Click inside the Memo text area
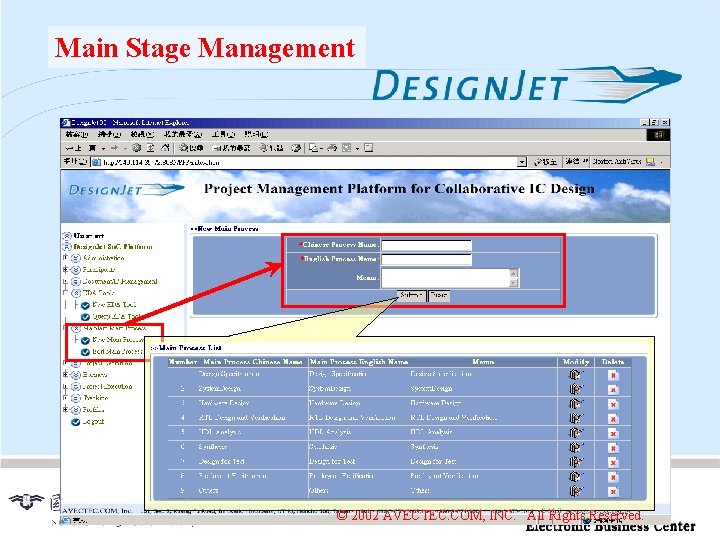Screen dimensions: 720x540 point(446,278)
